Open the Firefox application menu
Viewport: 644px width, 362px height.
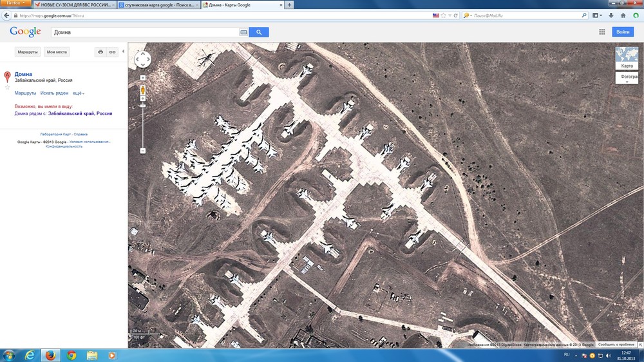pyautogui.click(x=15, y=3)
